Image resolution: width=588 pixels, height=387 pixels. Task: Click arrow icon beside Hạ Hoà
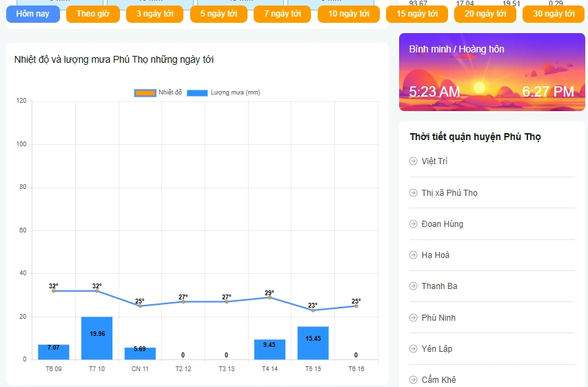click(414, 255)
